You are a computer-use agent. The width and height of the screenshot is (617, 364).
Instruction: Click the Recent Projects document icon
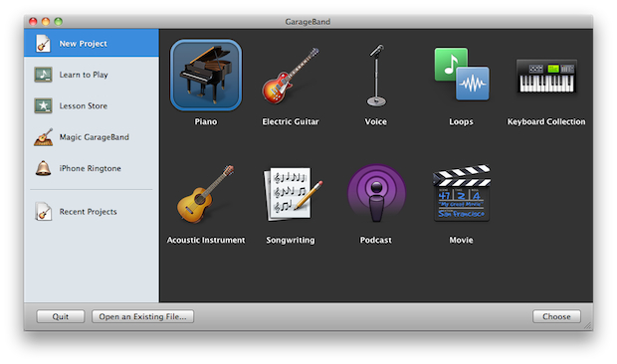tap(43, 212)
